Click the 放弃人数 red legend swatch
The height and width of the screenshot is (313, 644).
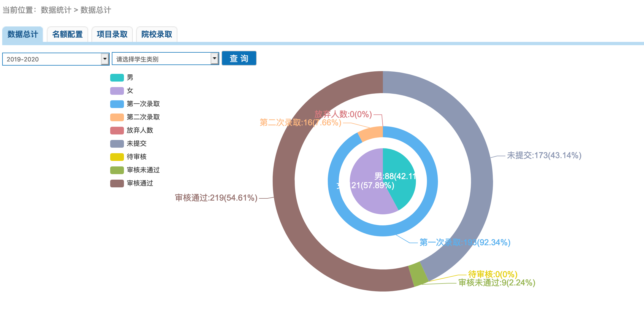(117, 131)
